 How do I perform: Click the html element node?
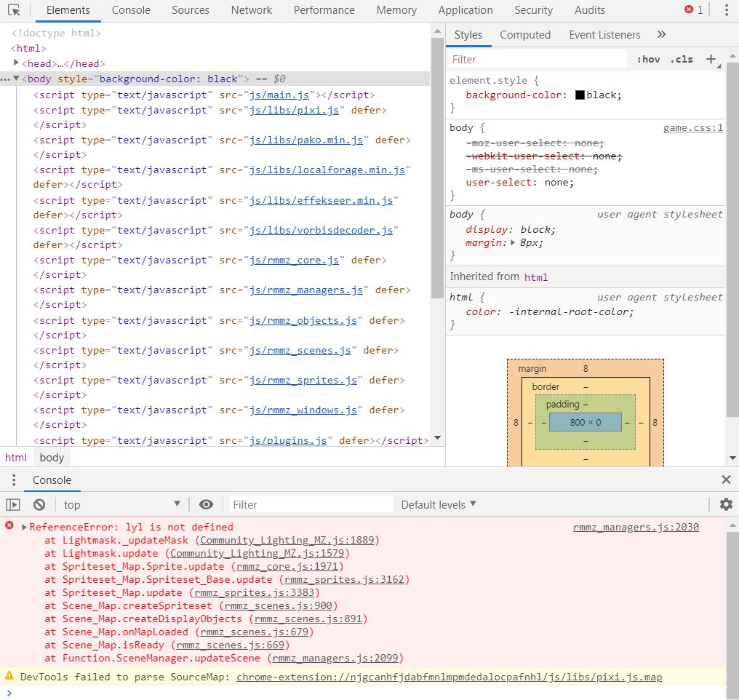[x=28, y=48]
